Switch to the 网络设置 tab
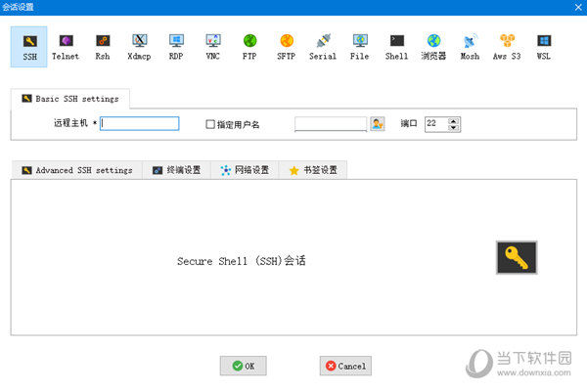587x392 pixels. [245, 170]
